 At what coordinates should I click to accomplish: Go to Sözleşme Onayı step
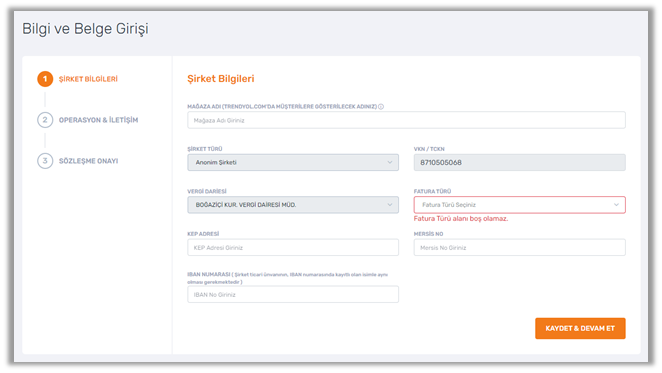[x=88, y=161]
